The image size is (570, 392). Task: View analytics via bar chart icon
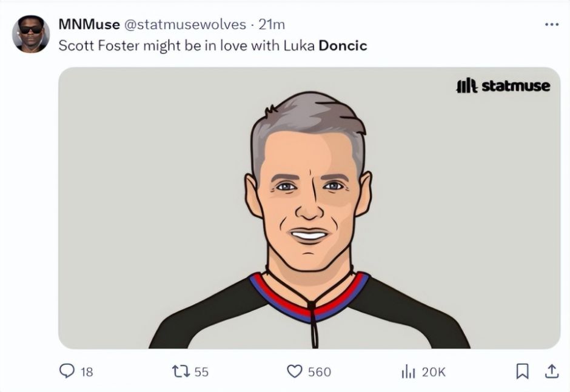[408, 371]
